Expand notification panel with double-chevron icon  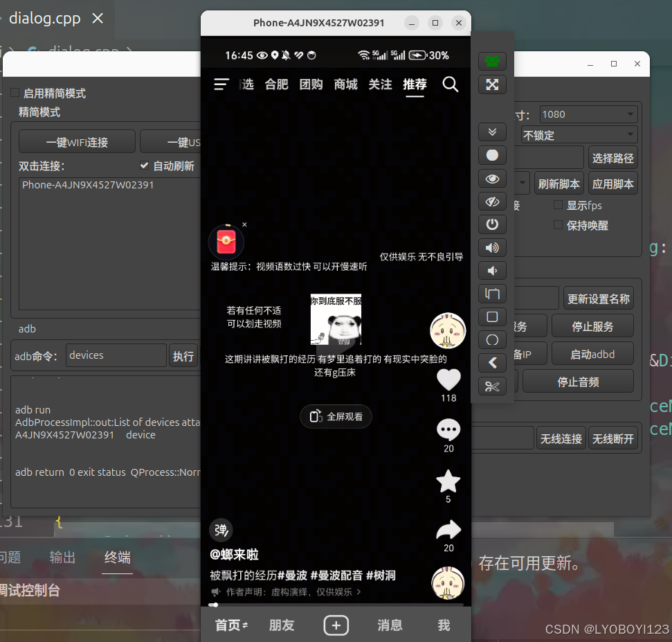[492, 132]
